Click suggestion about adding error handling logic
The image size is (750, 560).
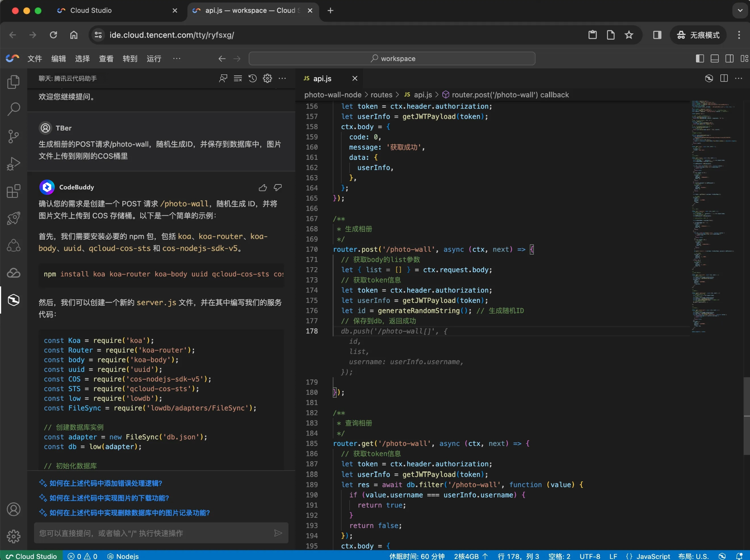coord(106,483)
